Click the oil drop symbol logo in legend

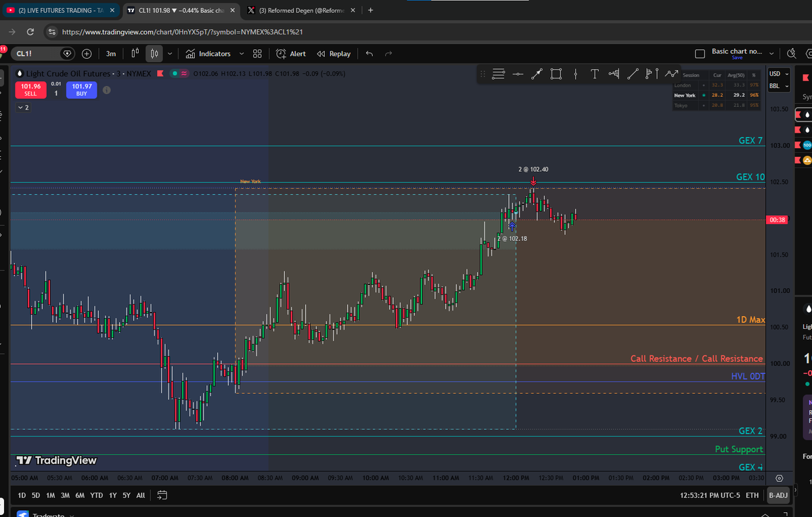(19, 73)
